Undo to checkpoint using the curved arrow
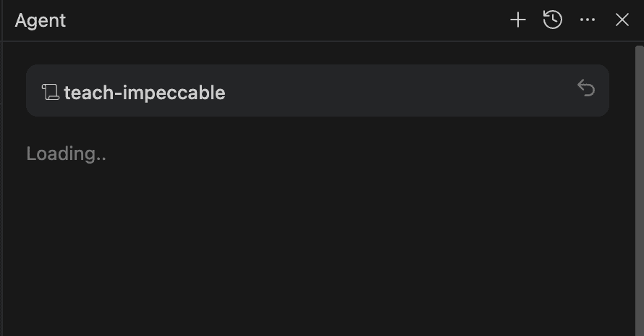Image resolution: width=644 pixels, height=336 pixels. coord(586,88)
